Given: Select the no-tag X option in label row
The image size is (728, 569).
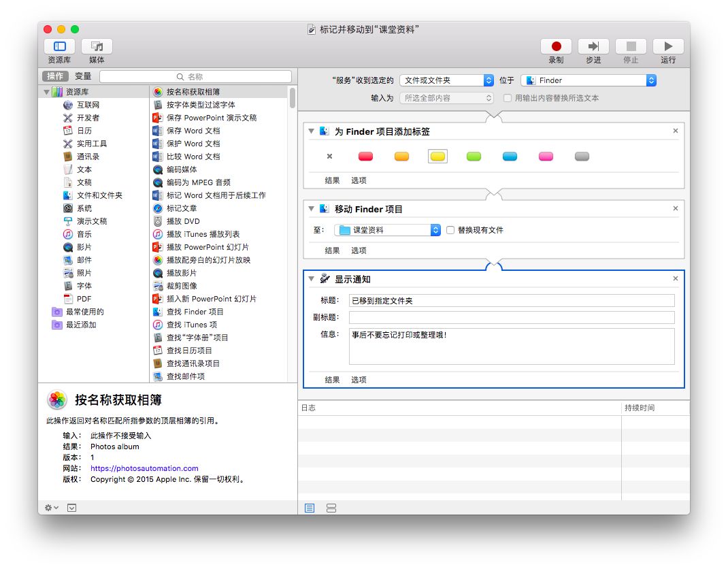Looking at the screenshot, I should 329,157.
